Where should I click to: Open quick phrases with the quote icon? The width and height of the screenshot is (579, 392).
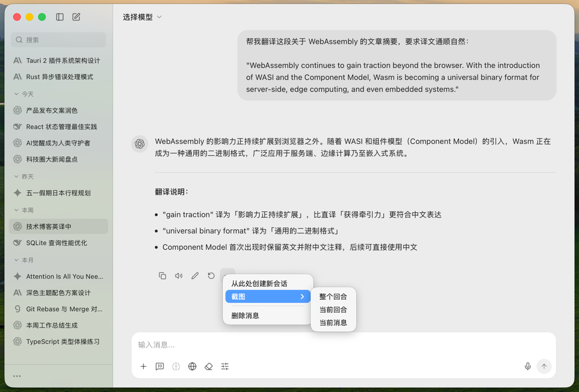coord(160,366)
